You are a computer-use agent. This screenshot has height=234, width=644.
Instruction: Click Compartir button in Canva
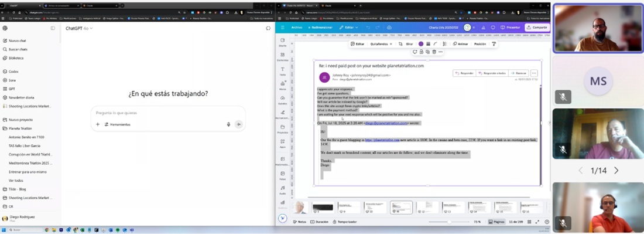(x=537, y=28)
